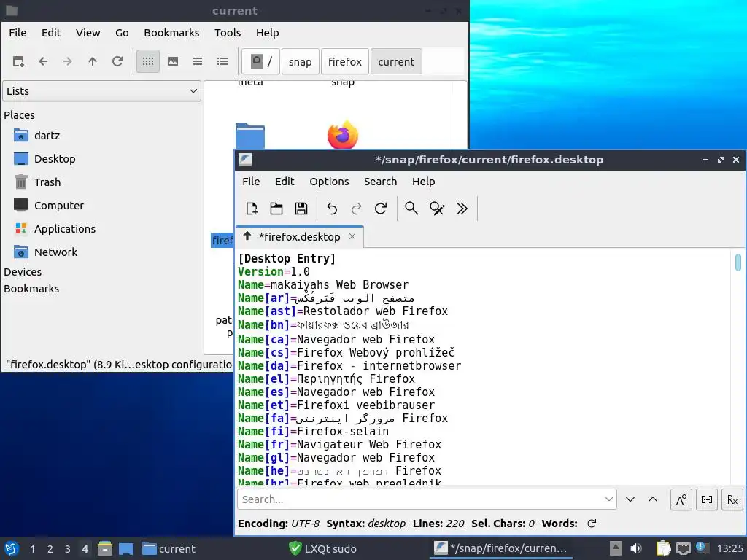Open clipboard manager in system tray
This screenshot has width=747, height=560.
663,548
